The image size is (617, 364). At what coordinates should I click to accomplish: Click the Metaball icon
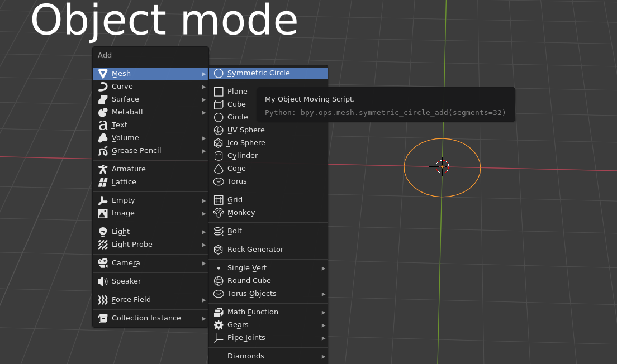click(x=103, y=112)
